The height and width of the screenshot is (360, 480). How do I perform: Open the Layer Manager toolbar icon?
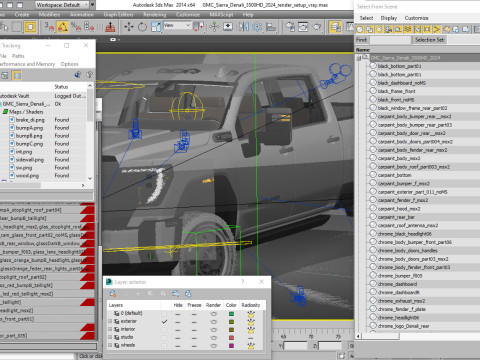click(335, 27)
